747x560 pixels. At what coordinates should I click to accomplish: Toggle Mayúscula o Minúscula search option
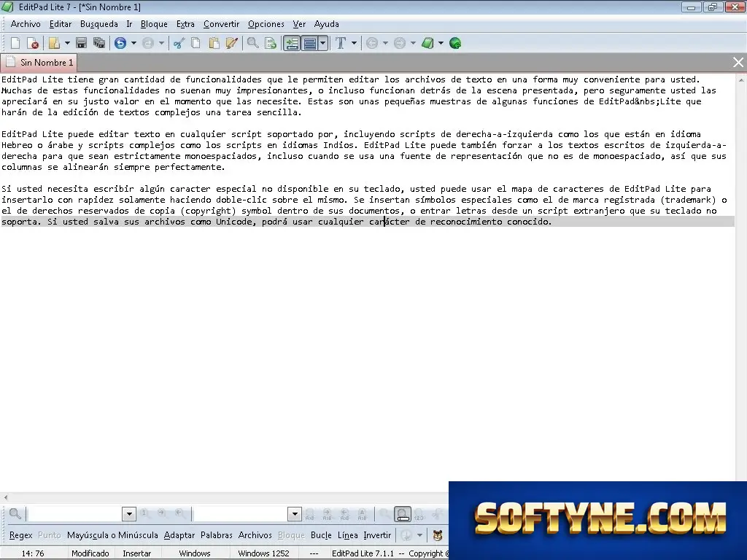pos(112,535)
